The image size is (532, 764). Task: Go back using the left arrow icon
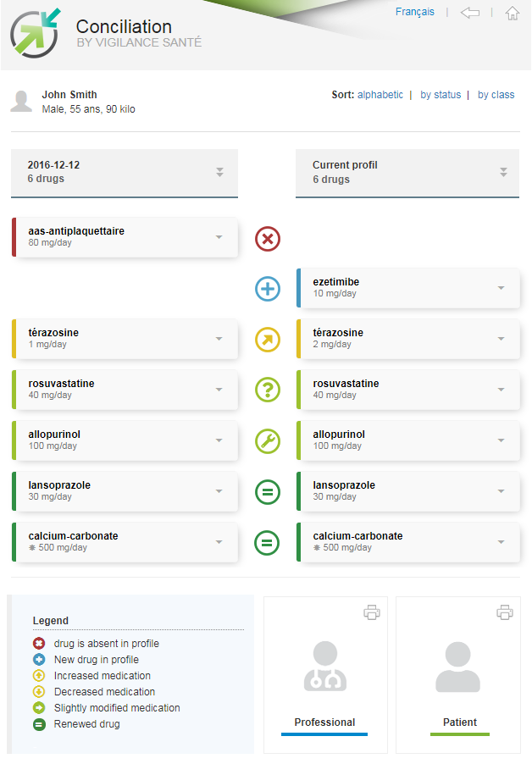pyautogui.click(x=470, y=13)
